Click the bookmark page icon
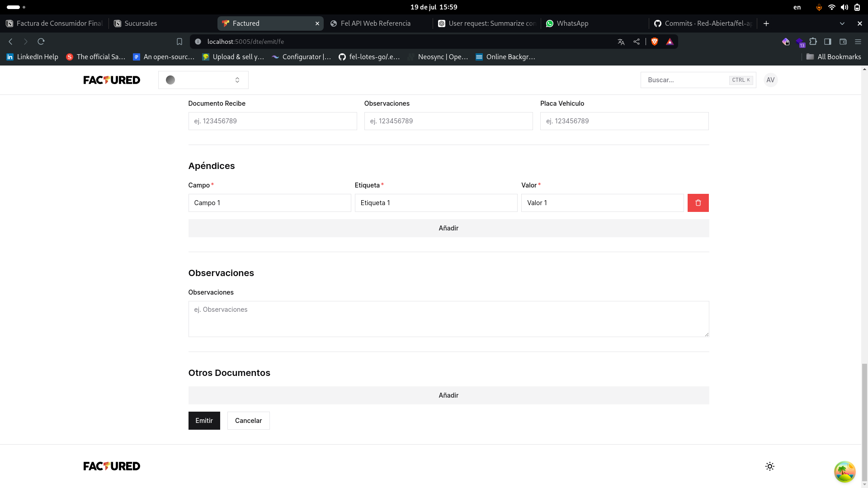This screenshot has width=868, height=488. coord(179,42)
